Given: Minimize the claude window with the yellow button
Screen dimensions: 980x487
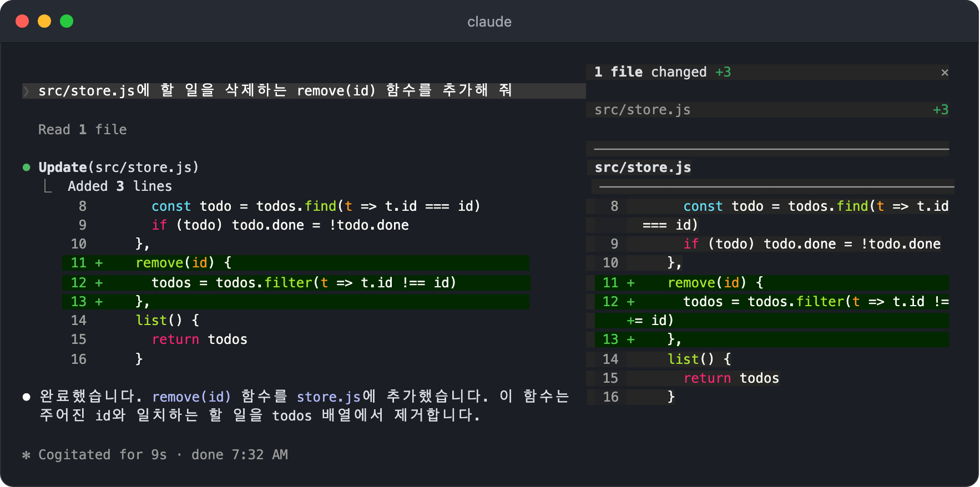Looking at the screenshot, I should click(x=44, y=21).
